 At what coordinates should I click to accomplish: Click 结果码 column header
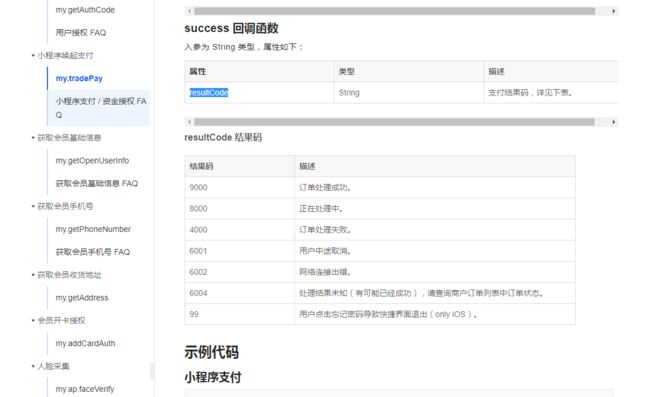coord(240,166)
